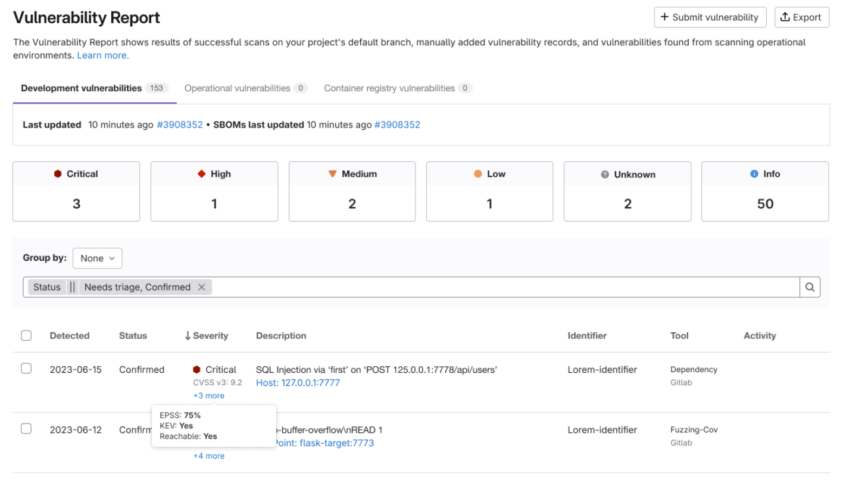Enable the select-all checkbox in table header
Screen dimensions: 868x483
(26, 335)
